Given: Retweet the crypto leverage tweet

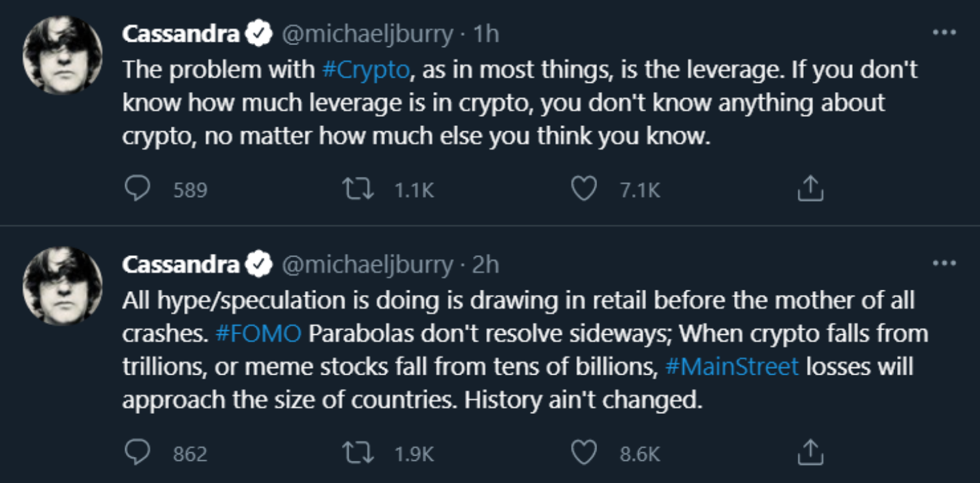Looking at the screenshot, I should click(358, 189).
